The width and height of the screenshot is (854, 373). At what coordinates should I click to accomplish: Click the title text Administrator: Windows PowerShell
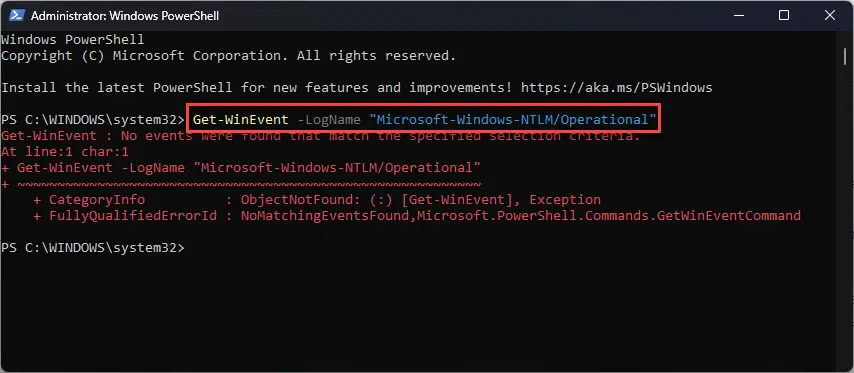click(125, 16)
